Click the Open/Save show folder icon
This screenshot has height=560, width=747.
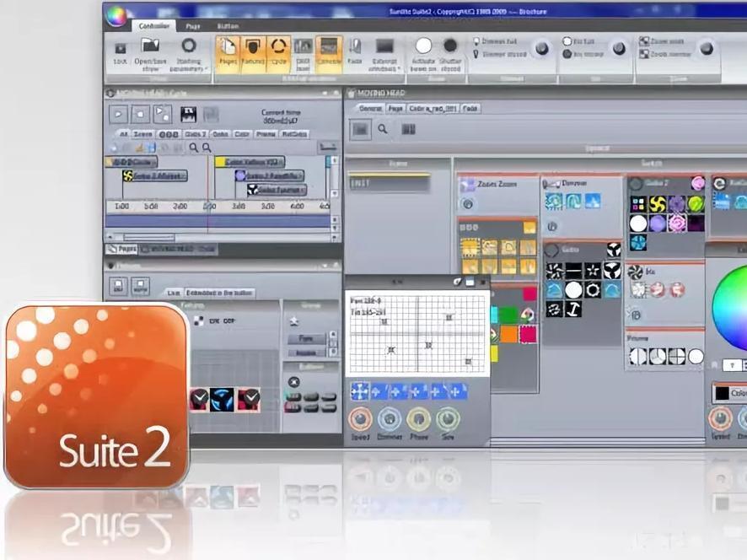151,47
